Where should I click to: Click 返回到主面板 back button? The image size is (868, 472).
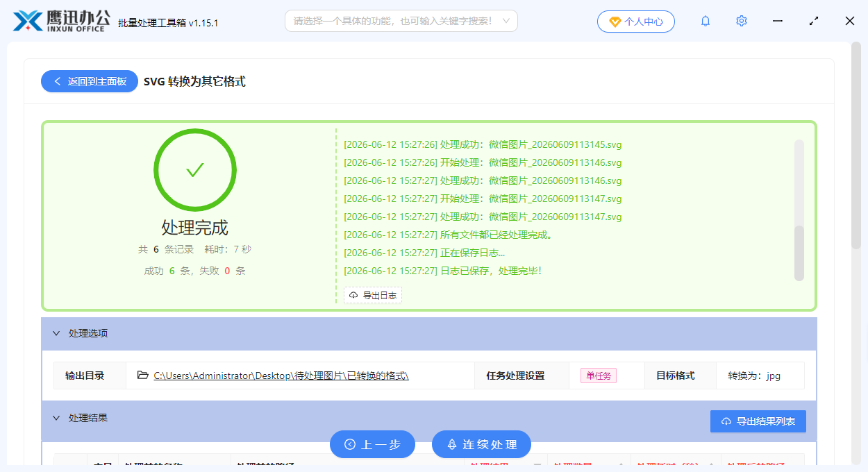click(x=90, y=81)
